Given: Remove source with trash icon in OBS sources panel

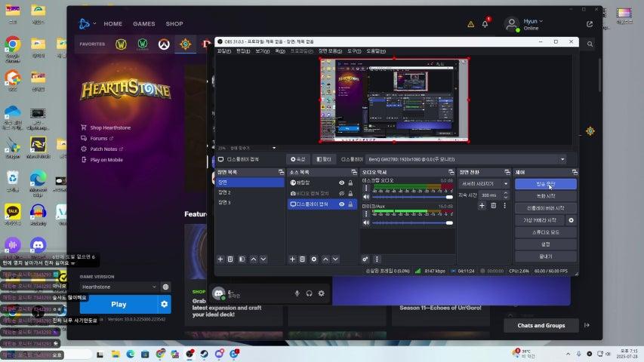Looking at the screenshot, I should click(302, 259).
